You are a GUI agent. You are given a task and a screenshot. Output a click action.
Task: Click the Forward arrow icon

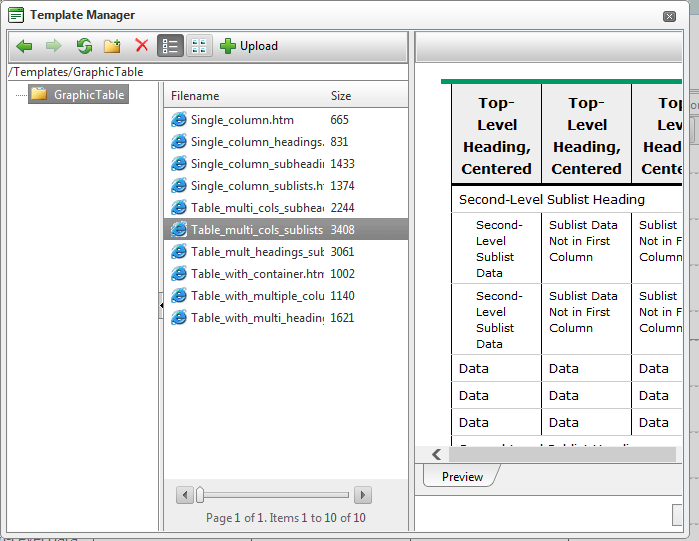(53, 46)
